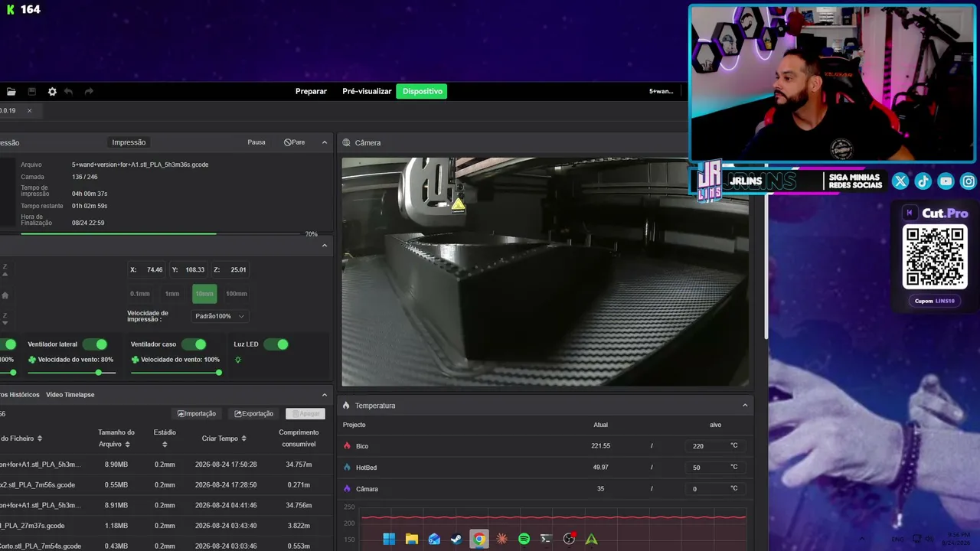The height and width of the screenshot is (551, 980).
Task: Click the printer camera live feed
Action: point(545,272)
